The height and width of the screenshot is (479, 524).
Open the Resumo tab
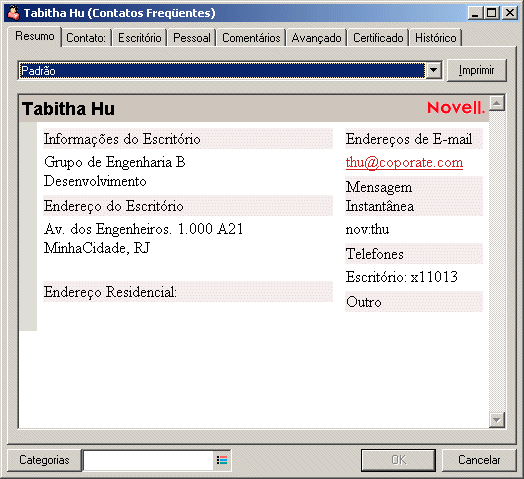35,36
